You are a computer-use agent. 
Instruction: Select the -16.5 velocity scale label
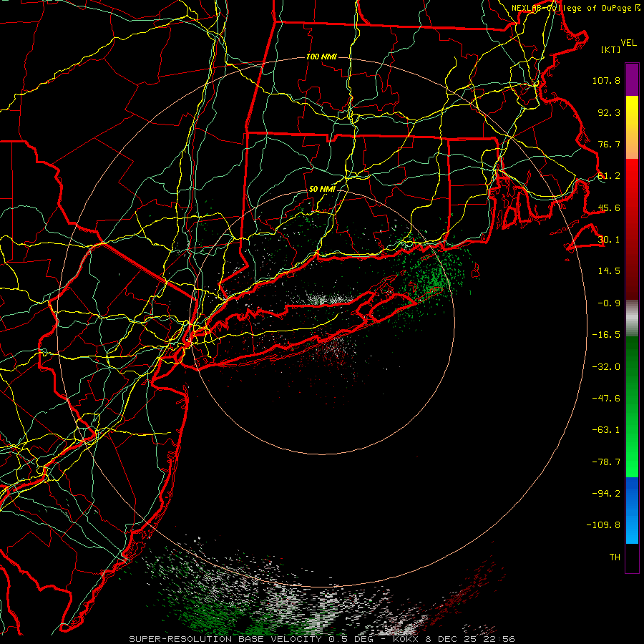606,335
